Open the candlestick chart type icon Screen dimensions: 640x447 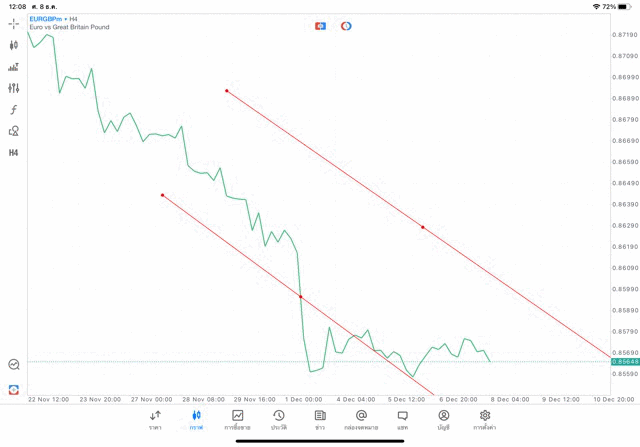click(14, 45)
